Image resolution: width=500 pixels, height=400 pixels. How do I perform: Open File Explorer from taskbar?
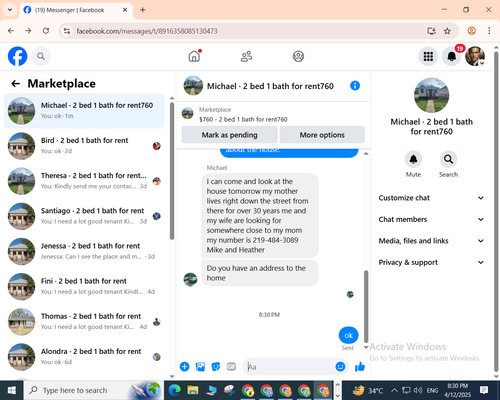(193, 390)
